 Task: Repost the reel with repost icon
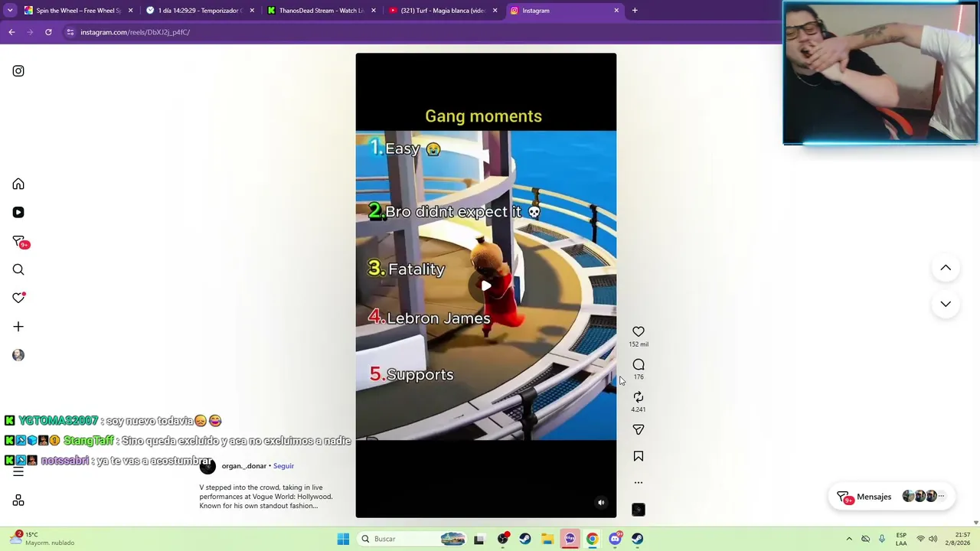[x=639, y=397]
